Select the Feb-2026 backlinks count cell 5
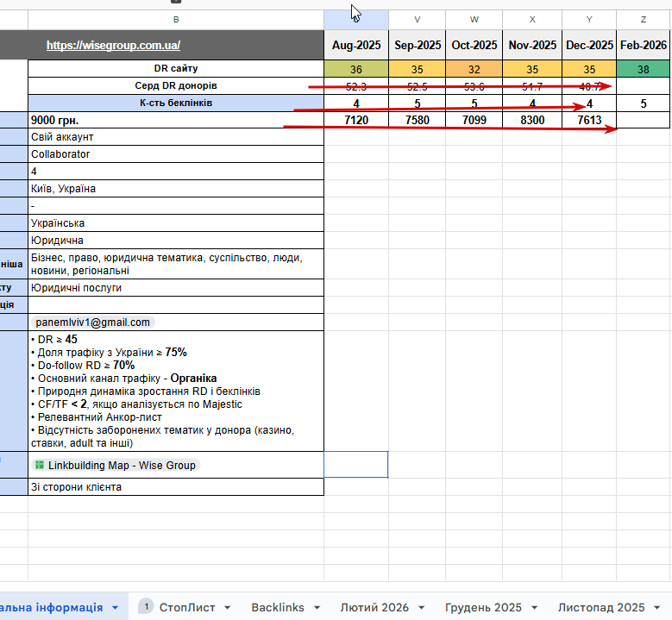This screenshot has height=620, width=672. point(644,103)
